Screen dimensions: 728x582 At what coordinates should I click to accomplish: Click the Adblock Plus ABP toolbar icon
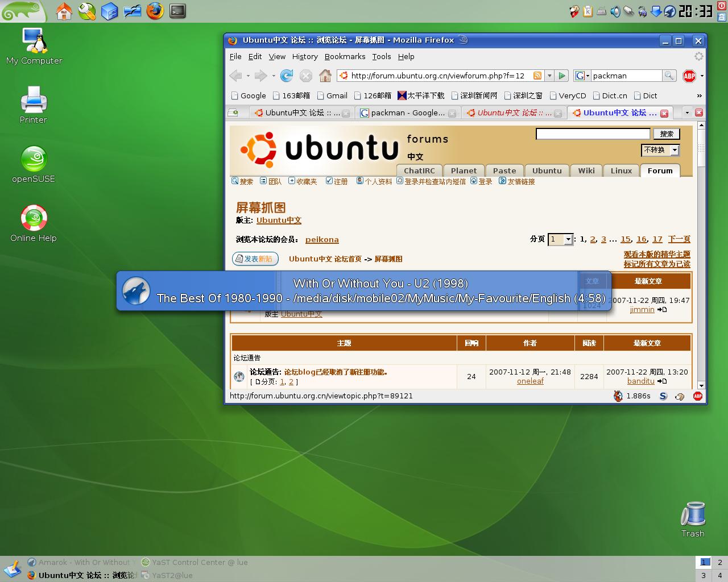click(x=689, y=76)
